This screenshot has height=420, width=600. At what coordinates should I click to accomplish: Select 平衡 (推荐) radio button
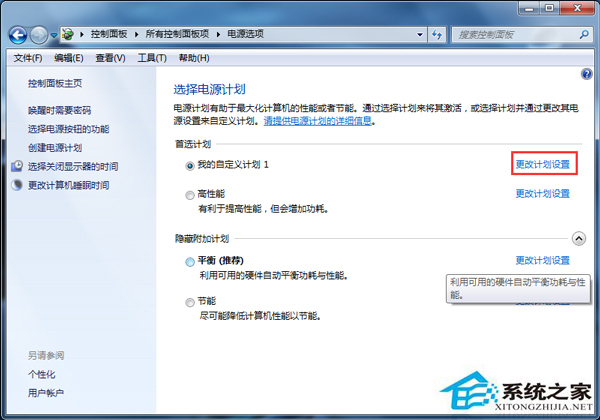click(x=190, y=262)
